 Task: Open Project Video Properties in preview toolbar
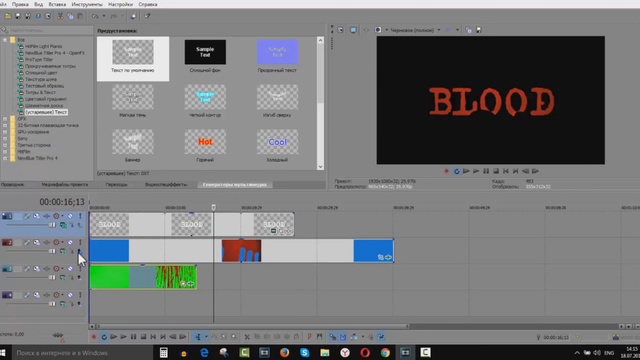click(340, 30)
